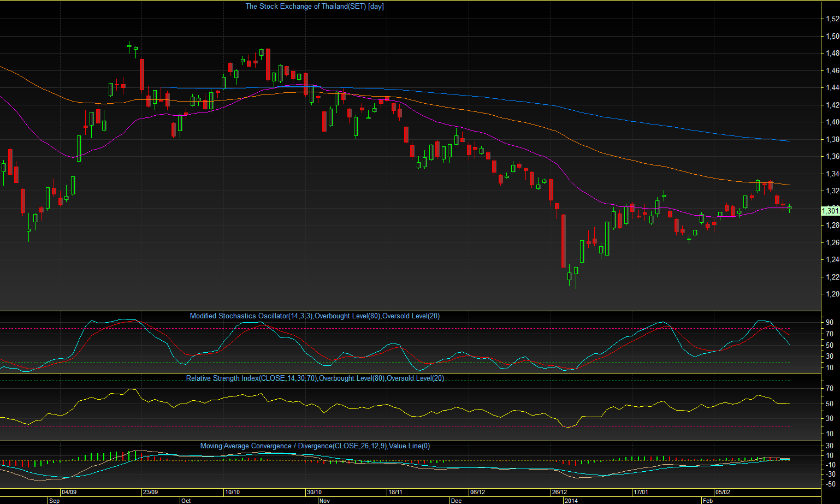Click the 26/12 date label

559,492
